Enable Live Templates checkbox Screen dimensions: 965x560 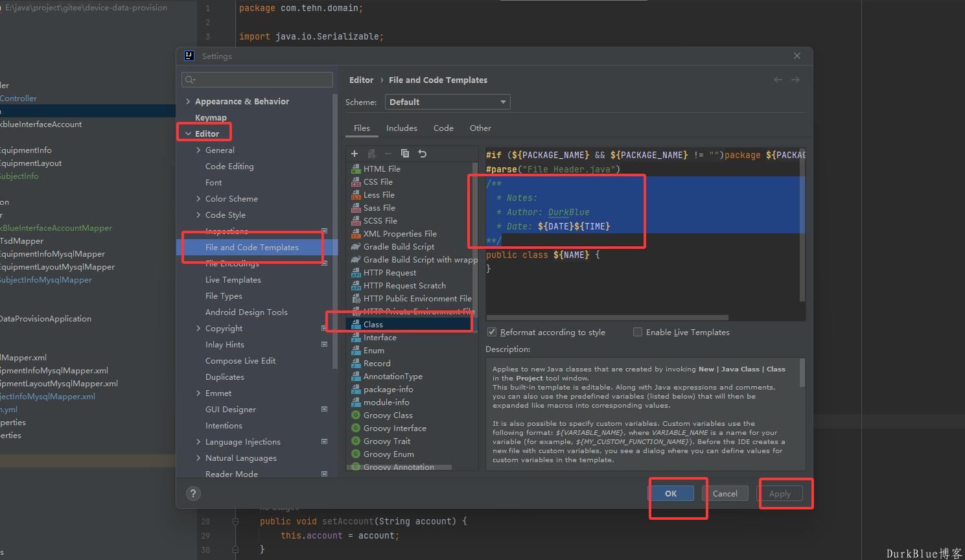[x=638, y=332]
